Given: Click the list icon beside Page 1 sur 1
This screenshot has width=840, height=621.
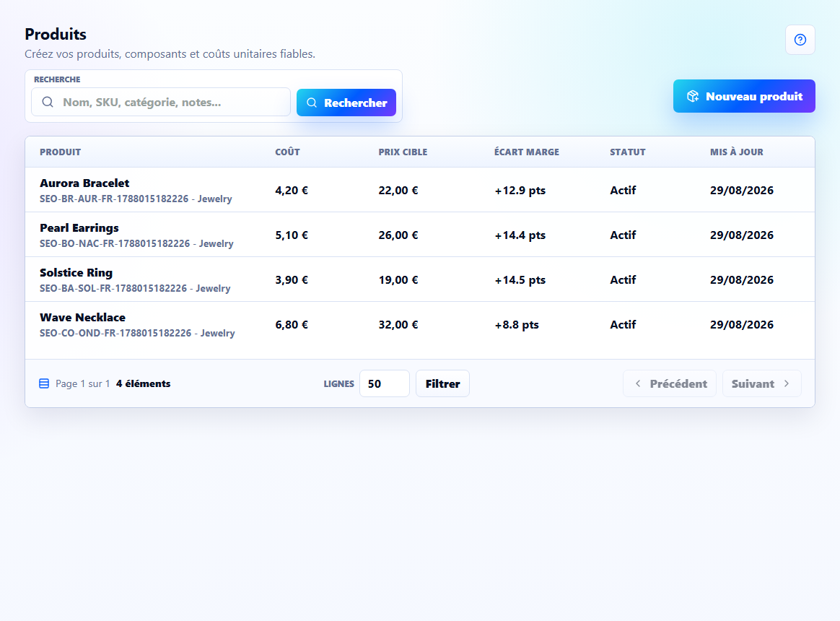Looking at the screenshot, I should click(44, 383).
